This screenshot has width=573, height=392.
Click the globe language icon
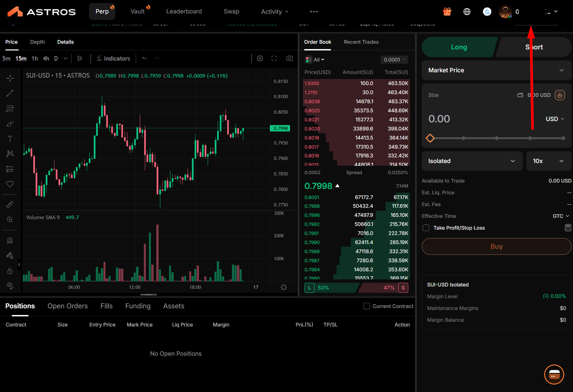click(467, 12)
